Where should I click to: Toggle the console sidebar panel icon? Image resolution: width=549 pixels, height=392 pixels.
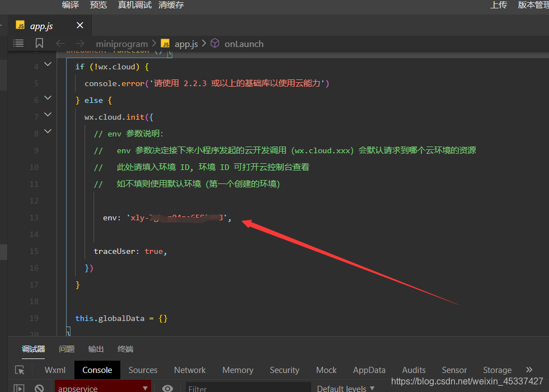coord(19,388)
